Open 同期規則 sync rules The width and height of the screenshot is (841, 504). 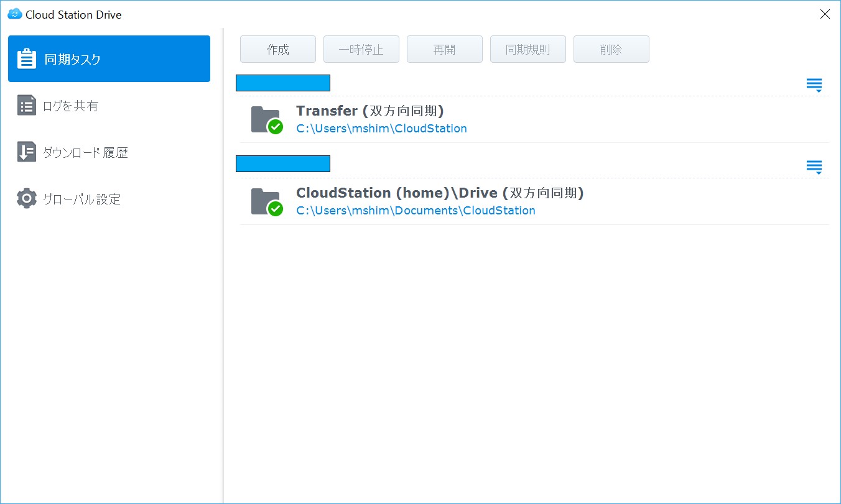(527, 48)
